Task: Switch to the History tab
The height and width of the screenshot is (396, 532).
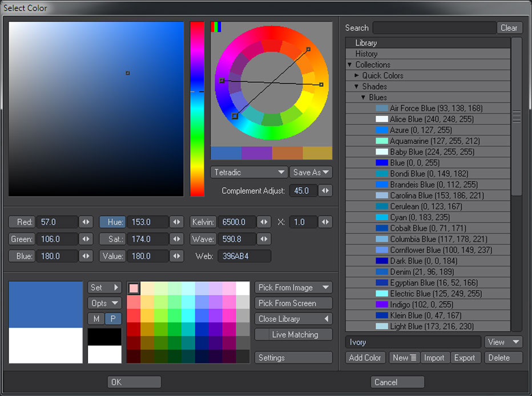Action: (x=366, y=54)
